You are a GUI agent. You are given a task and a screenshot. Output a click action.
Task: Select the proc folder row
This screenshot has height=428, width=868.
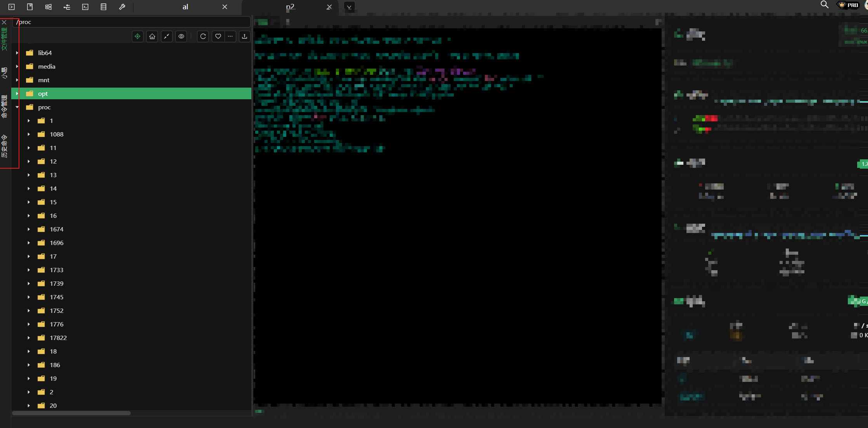tap(131, 107)
